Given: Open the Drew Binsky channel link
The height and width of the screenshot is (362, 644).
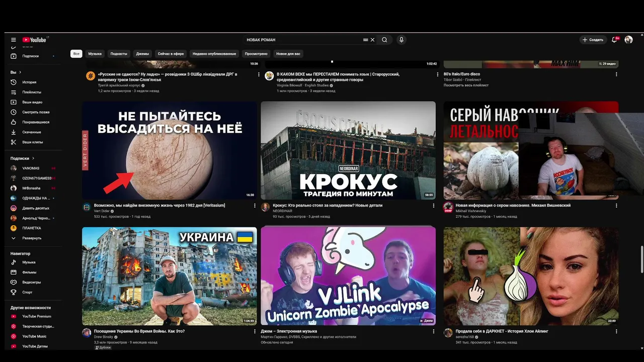Looking at the screenshot, I should click(104, 337).
